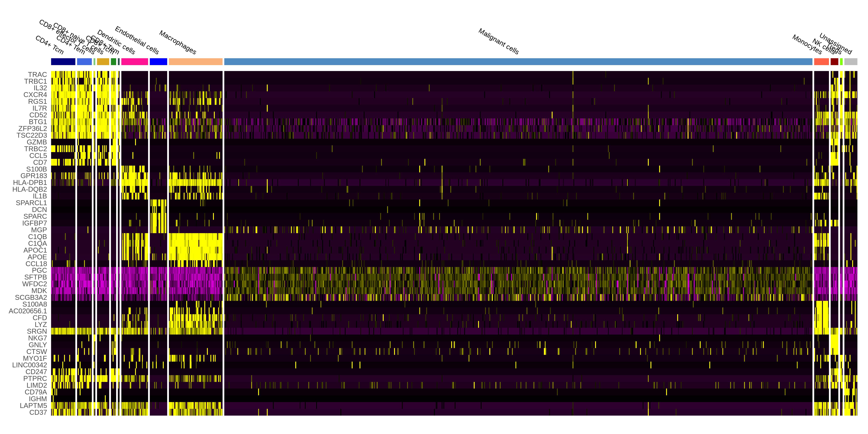Select the MGP row label

39,230
